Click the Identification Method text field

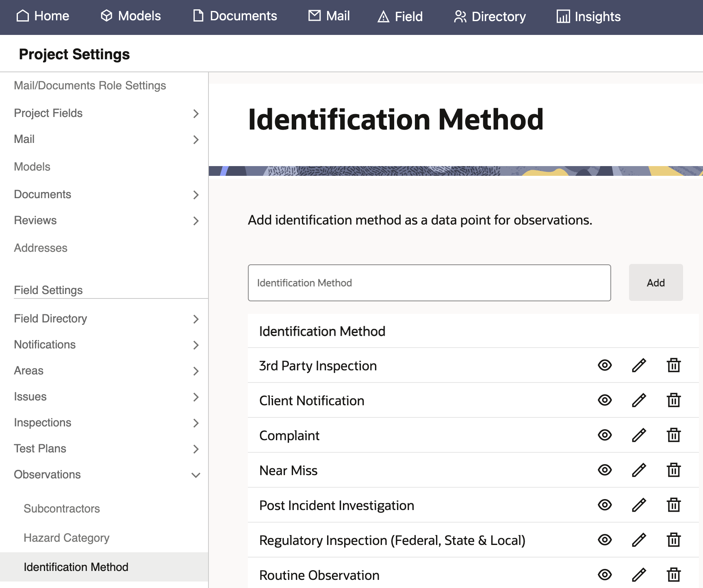click(x=429, y=283)
